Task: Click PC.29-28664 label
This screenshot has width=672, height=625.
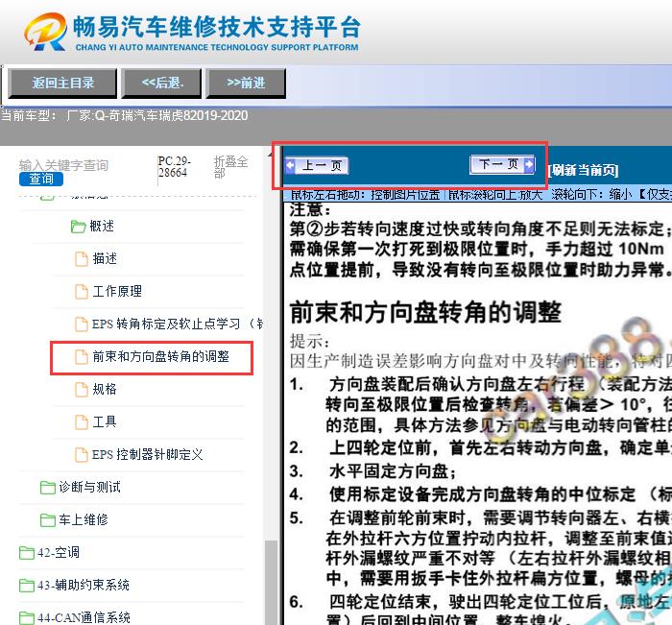Action: tap(174, 167)
